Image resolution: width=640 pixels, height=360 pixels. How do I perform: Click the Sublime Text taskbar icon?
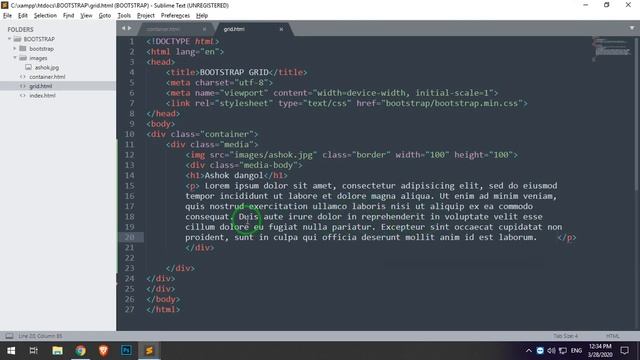click(x=149, y=351)
